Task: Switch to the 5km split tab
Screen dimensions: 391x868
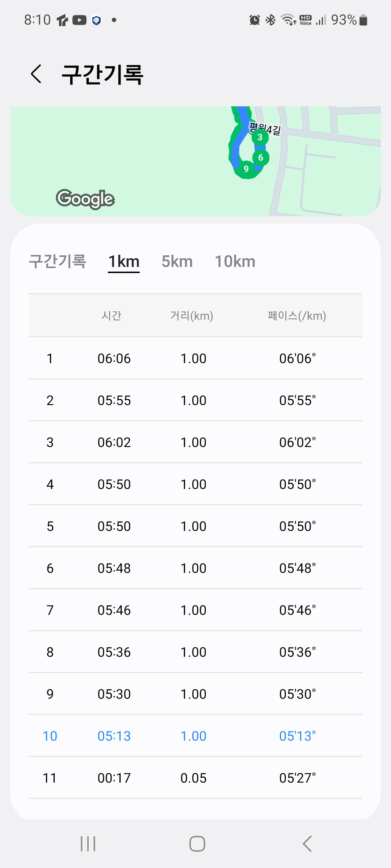Action: [x=177, y=261]
